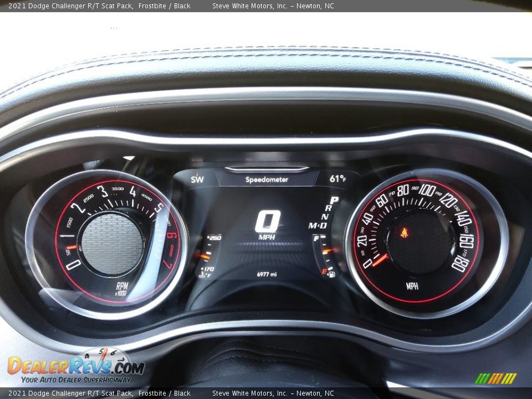Click the D gear indicator

point(323,226)
